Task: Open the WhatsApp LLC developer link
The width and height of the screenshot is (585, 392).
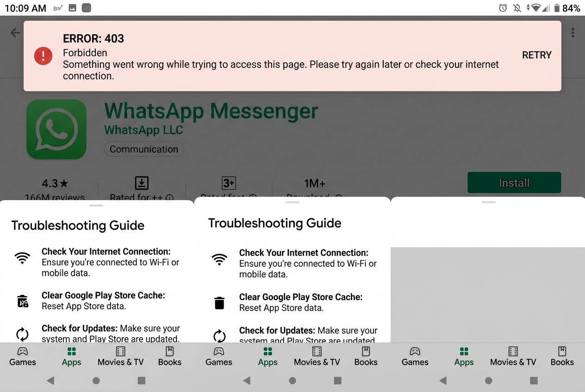Action: [x=143, y=130]
